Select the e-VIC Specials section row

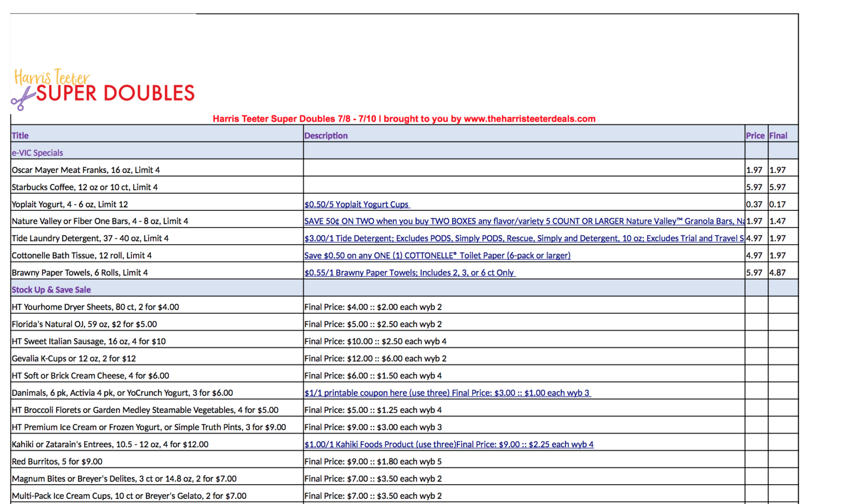(x=37, y=152)
